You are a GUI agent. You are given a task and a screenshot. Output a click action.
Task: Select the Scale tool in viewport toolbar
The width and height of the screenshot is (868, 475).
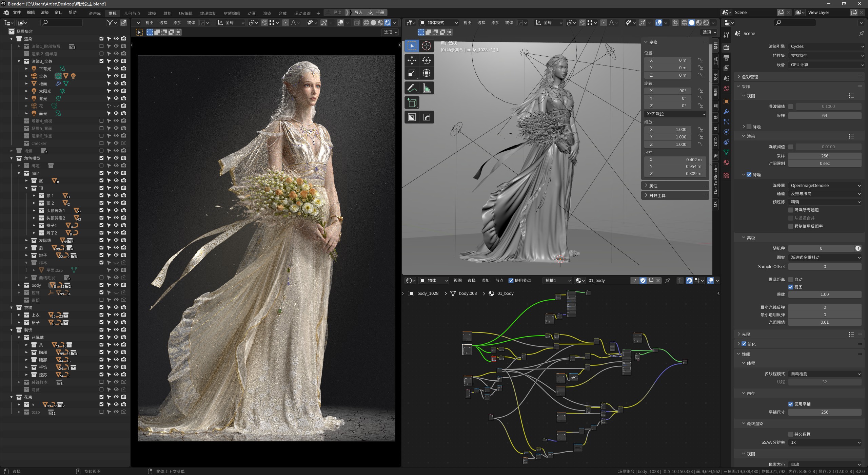click(412, 73)
